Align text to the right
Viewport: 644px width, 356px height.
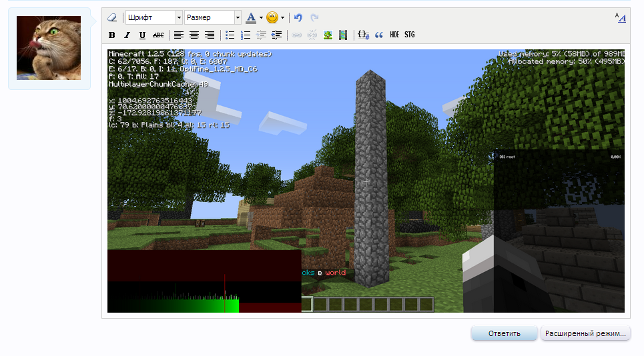pyautogui.click(x=210, y=35)
